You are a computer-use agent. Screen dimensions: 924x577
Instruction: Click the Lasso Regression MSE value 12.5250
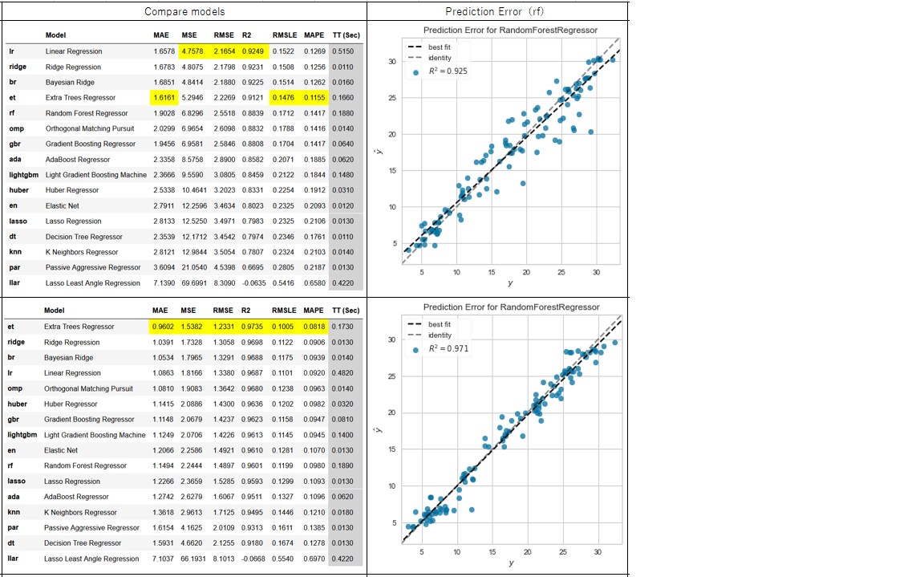(194, 221)
